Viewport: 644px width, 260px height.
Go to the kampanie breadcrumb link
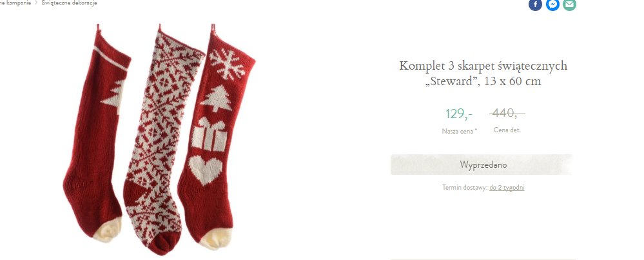(15, 3)
